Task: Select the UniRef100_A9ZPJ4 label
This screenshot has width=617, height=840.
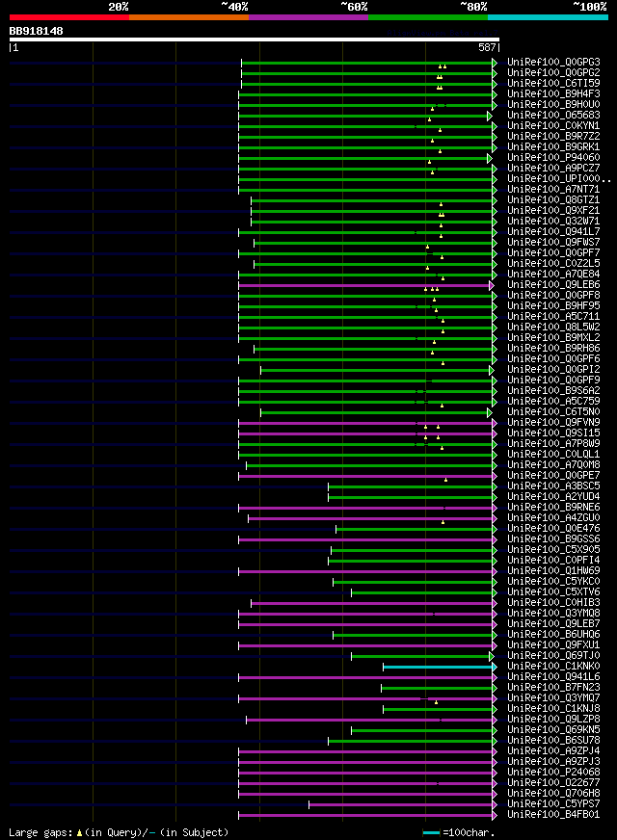Action: click(553, 751)
